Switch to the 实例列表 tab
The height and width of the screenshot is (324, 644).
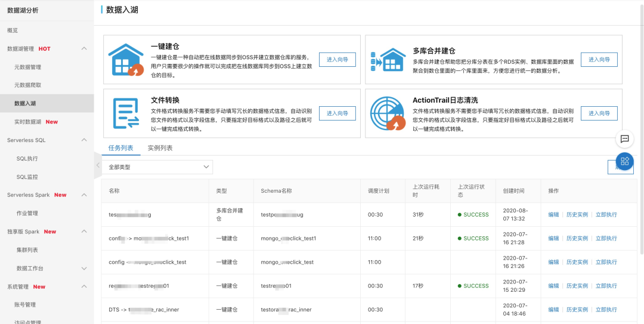[x=160, y=148]
